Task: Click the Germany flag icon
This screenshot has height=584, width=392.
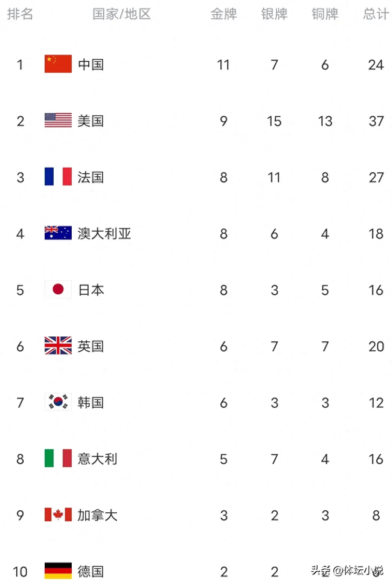Action: tap(58, 571)
